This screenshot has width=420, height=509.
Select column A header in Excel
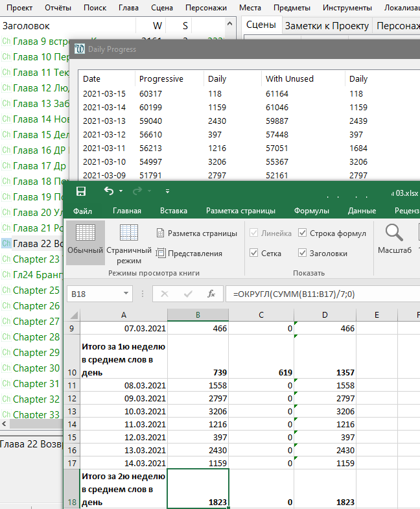click(124, 315)
